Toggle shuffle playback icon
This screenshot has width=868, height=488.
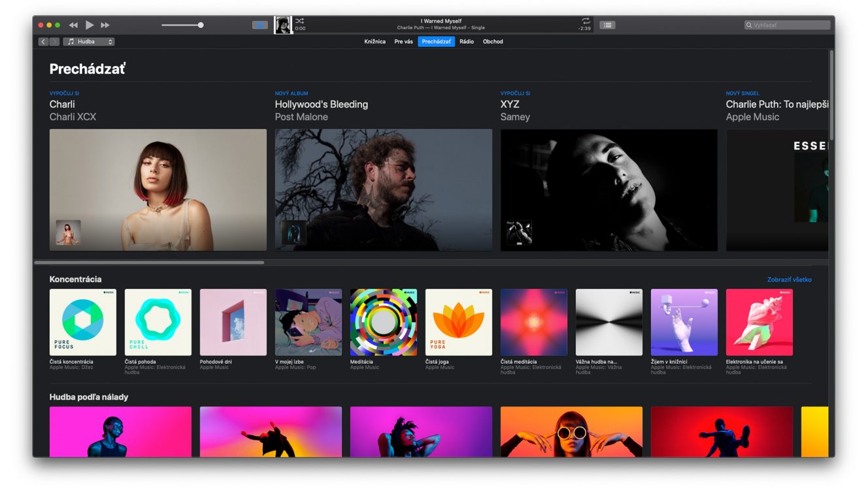click(300, 21)
